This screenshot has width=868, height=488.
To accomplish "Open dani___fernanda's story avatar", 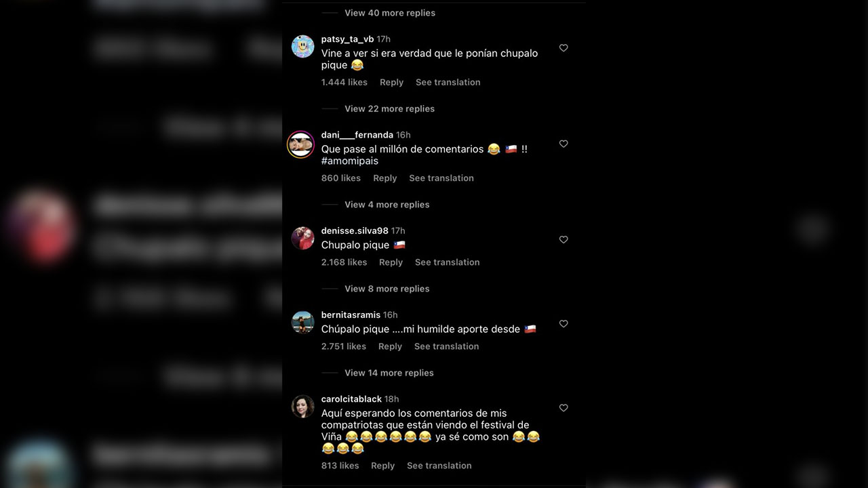I will (x=300, y=144).
